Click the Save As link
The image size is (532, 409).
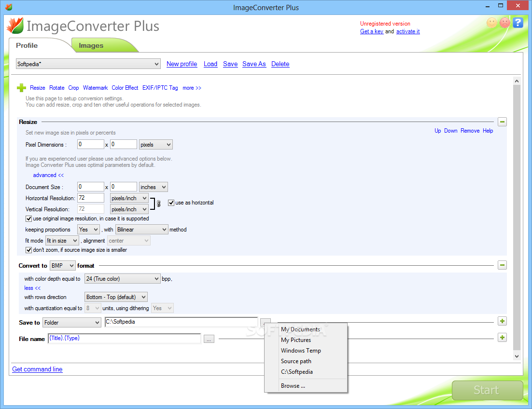tap(254, 64)
